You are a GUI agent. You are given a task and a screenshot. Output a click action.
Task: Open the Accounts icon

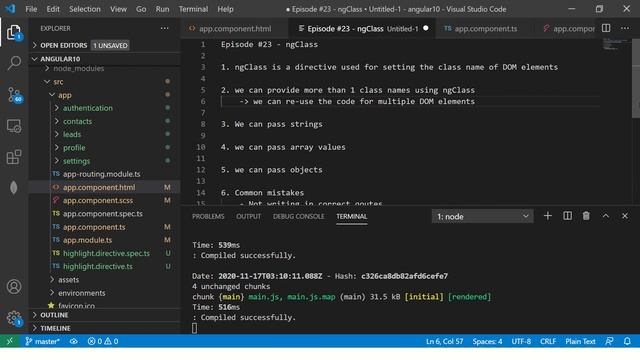click(14, 287)
